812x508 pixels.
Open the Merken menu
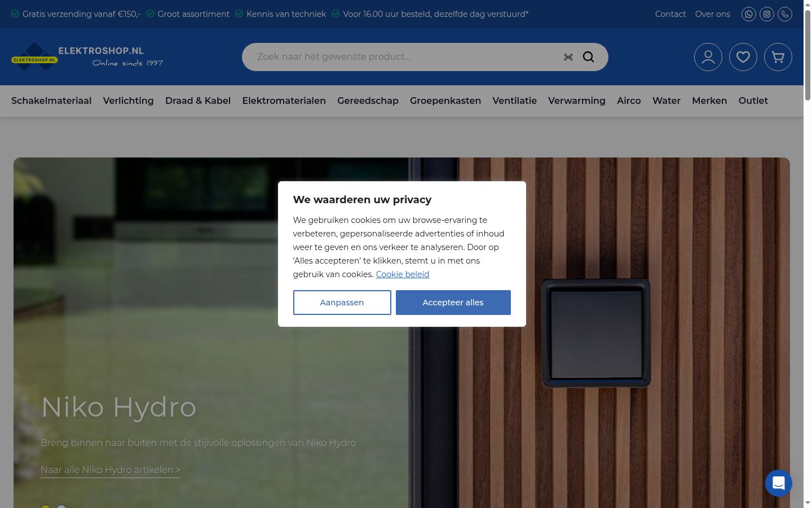pyautogui.click(x=709, y=100)
